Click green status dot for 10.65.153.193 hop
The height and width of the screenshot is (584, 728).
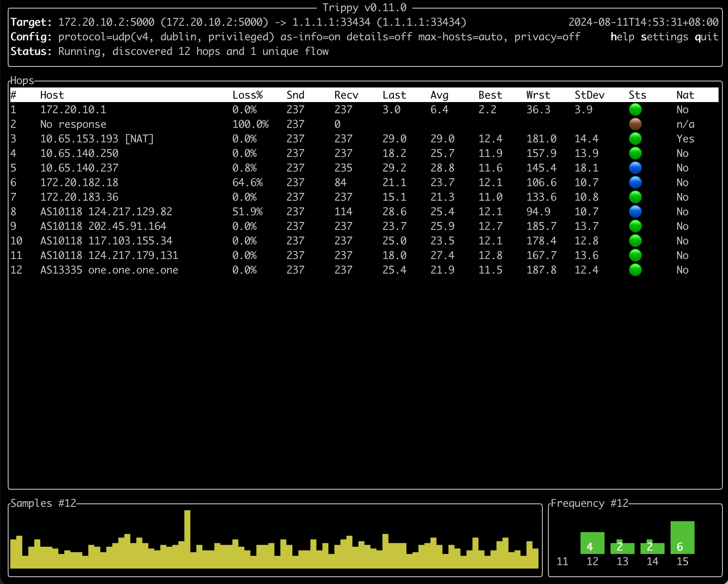click(x=635, y=139)
